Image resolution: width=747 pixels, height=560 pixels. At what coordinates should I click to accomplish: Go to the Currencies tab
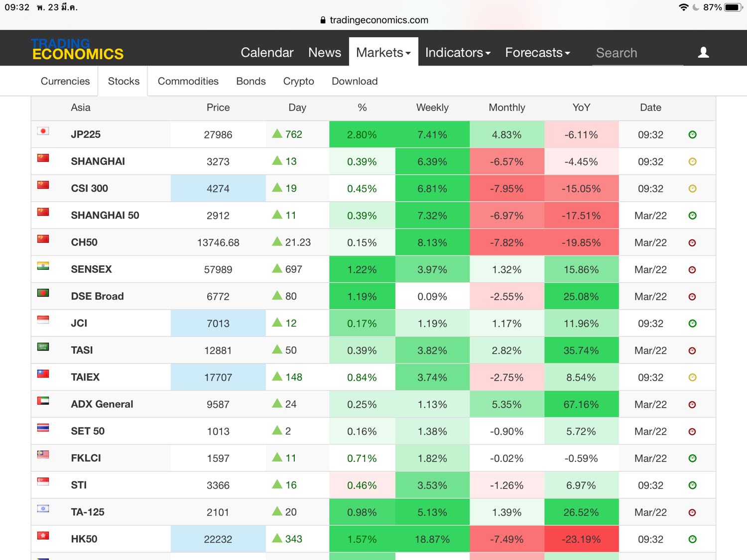[65, 81]
